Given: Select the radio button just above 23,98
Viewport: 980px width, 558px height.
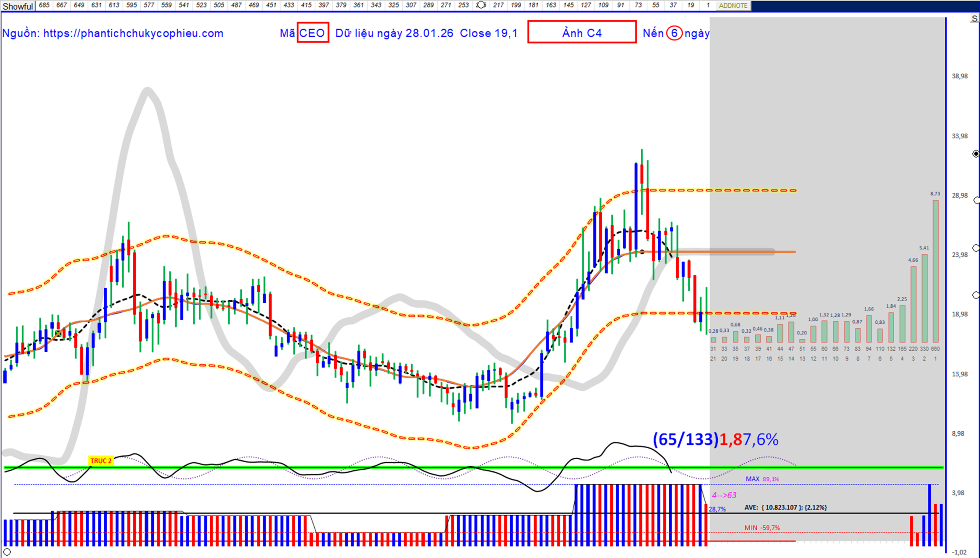Looking at the screenshot, I should coord(976,248).
